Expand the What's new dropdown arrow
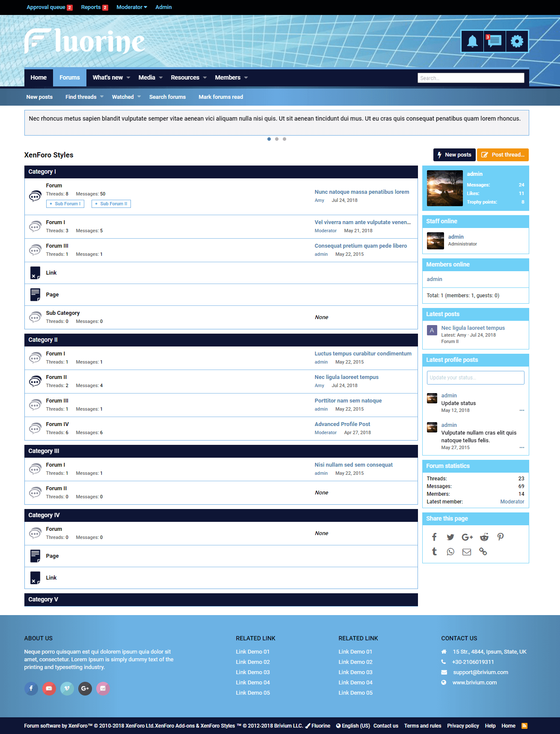Viewport: 560px width, 734px height. coord(128,78)
